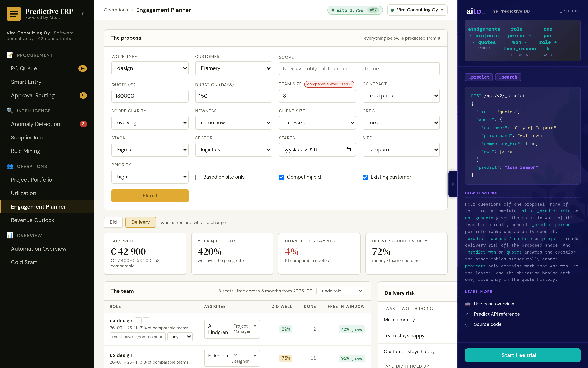Click minus stepper on first ux design role

[x=138, y=321]
